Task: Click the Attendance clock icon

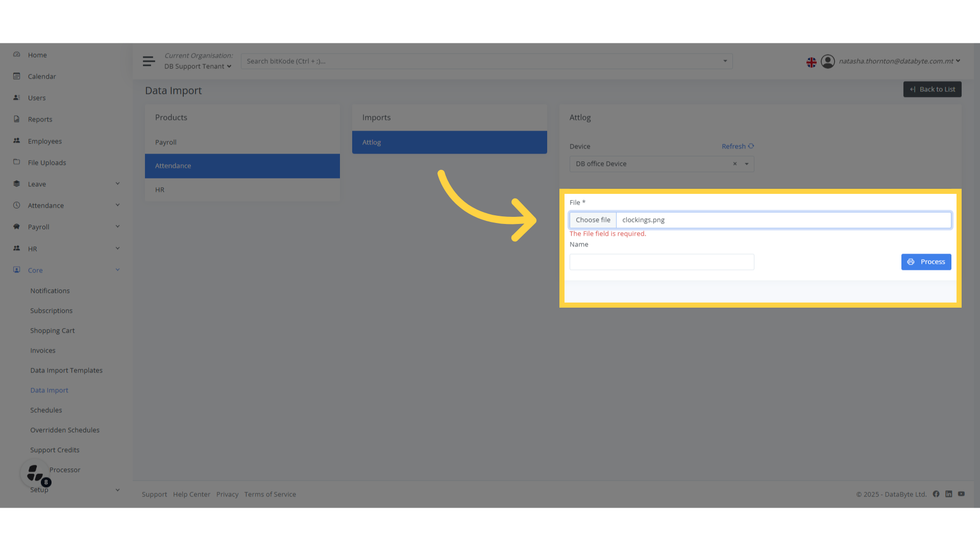Action: [16, 205]
